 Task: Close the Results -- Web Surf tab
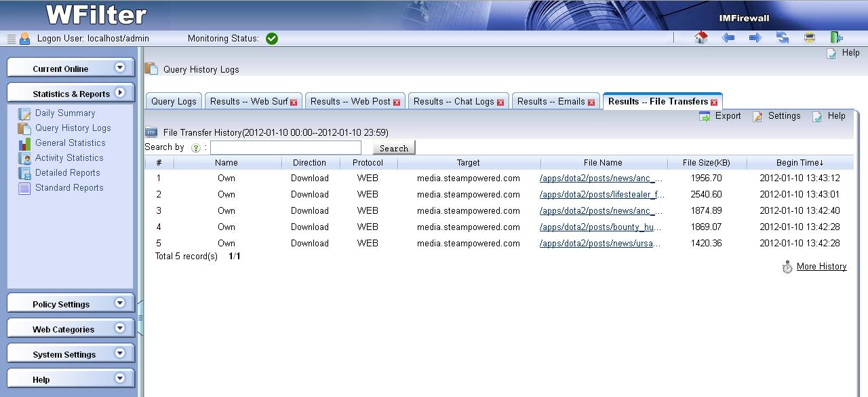294,102
